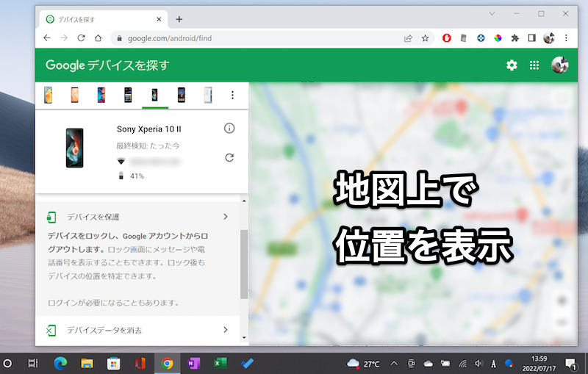Switch to the fourth device thumbnail
This screenshot has width=588, height=374.
[x=128, y=95]
